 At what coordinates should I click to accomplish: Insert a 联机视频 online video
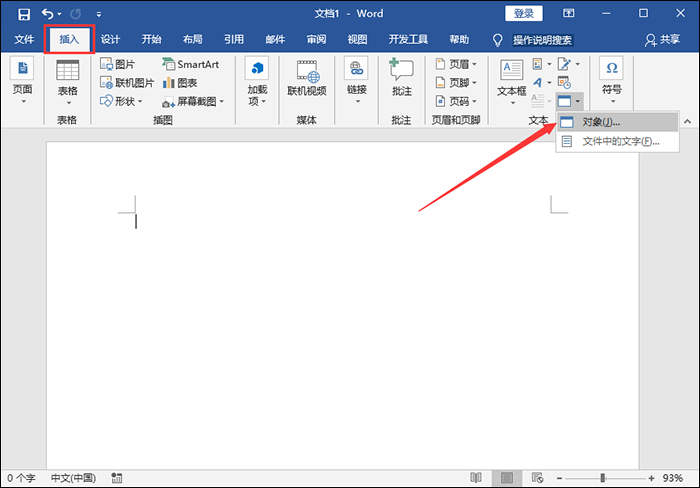(307, 78)
